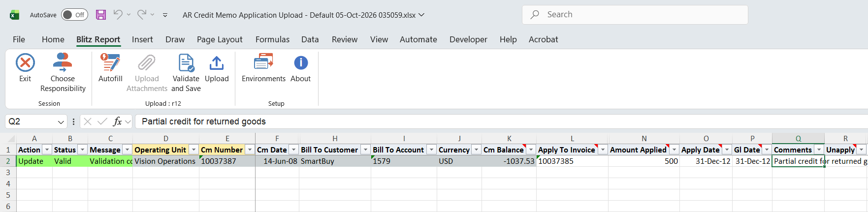The image size is (868, 212).
Task: Open Environments setup
Action: tap(263, 68)
